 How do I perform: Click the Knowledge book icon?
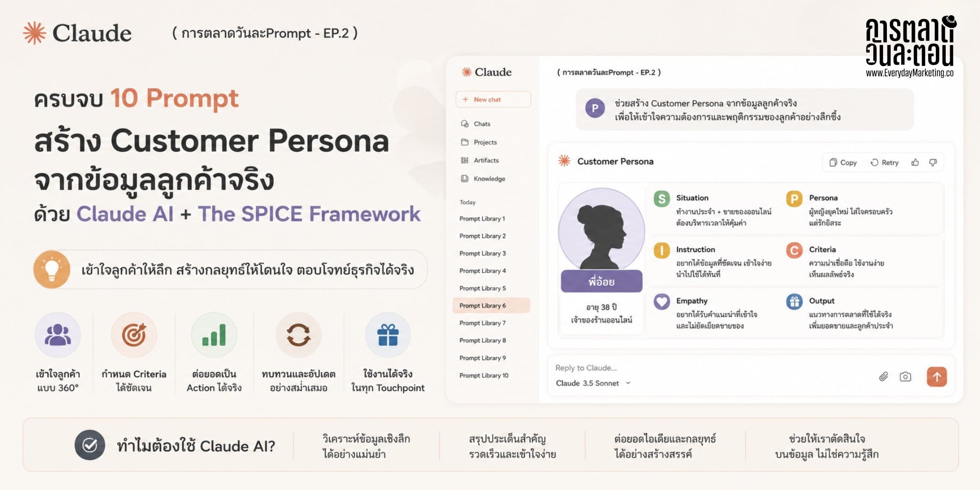465,179
